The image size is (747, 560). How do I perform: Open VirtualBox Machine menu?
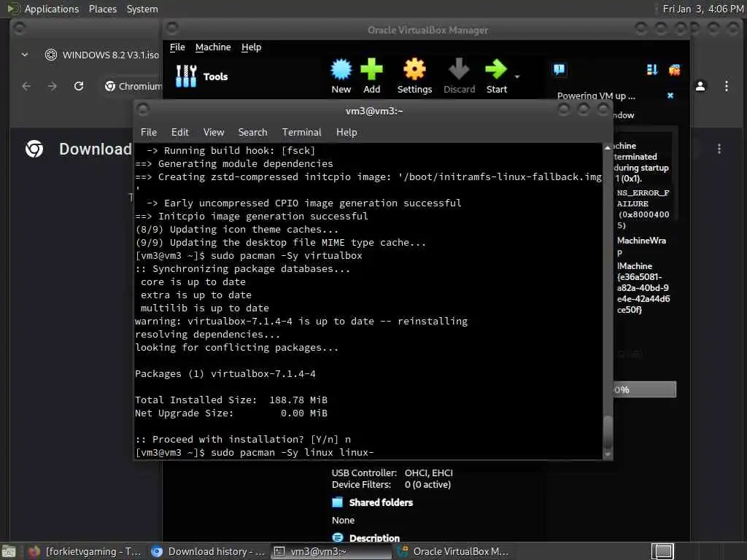213,47
